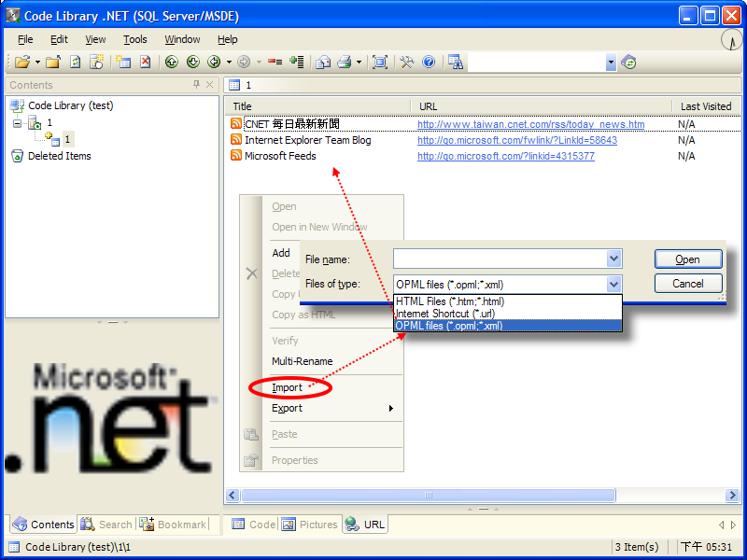Open the taiwan.cnet.com RSS link
This screenshot has width=747, height=560.
(x=530, y=124)
